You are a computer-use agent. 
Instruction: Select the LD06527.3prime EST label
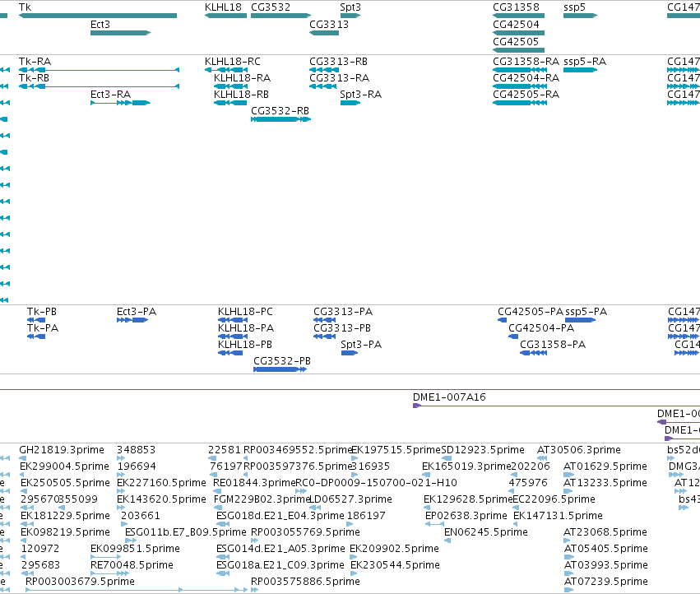pyautogui.click(x=350, y=499)
